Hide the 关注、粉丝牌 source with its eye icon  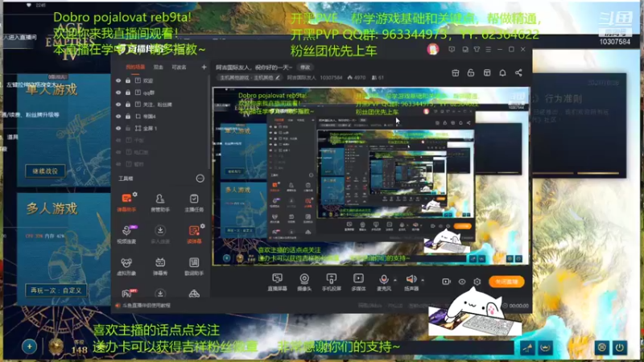pos(118,105)
